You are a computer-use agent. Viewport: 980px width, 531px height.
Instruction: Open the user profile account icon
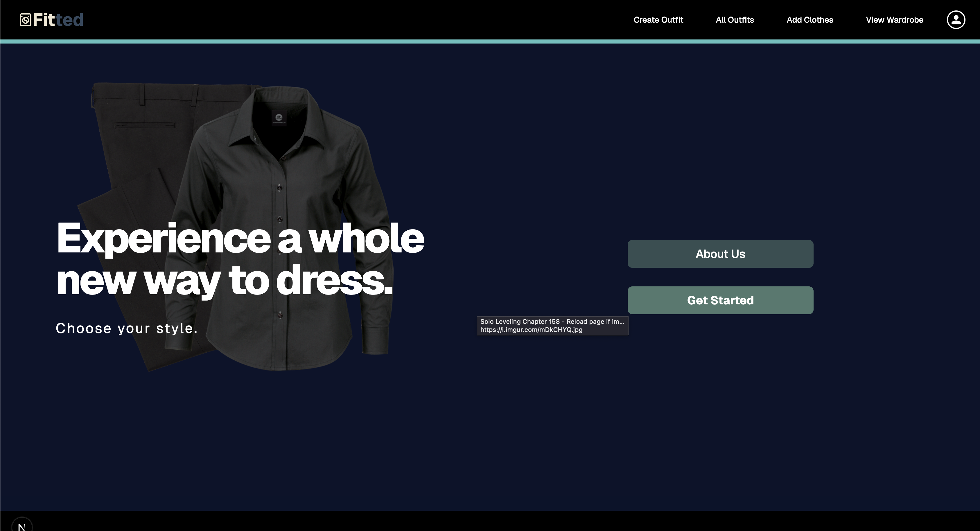pos(956,20)
